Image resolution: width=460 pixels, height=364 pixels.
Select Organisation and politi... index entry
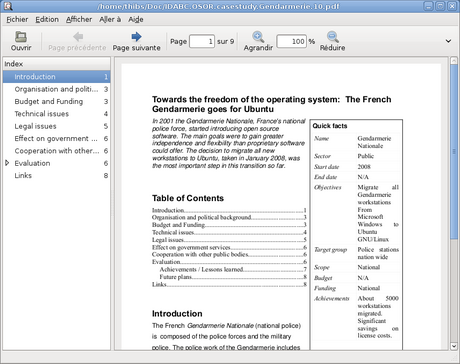[x=57, y=89]
